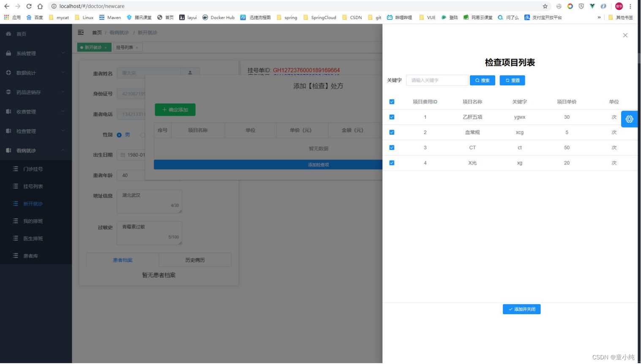Click the browser back arrow
The width and height of the screenshot is (641, 364).
[7, 6]
